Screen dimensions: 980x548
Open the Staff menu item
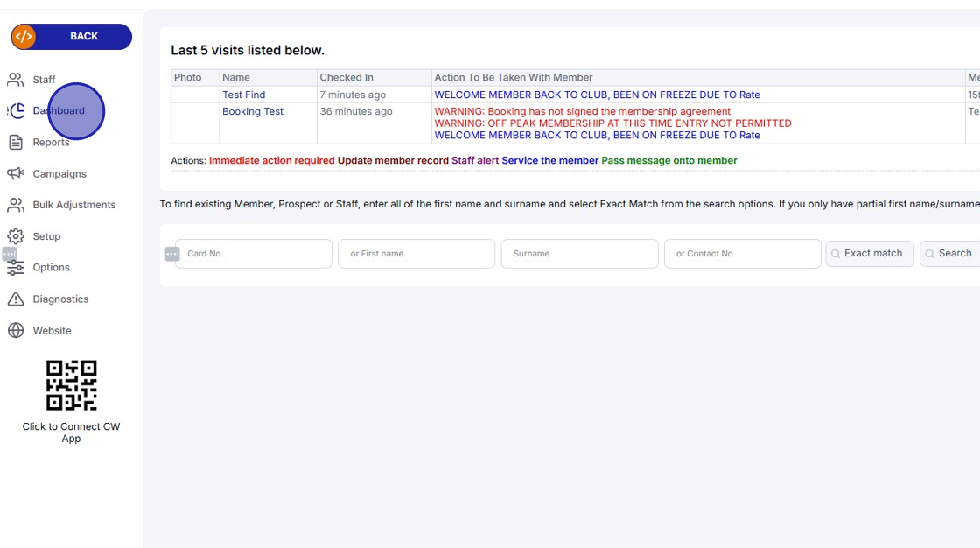[x=44, y=80]
